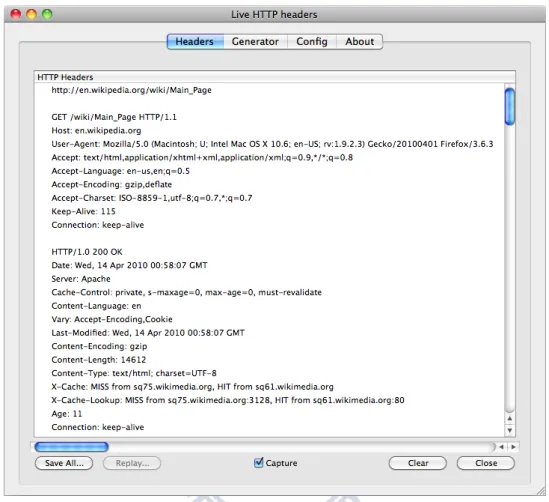Select the X-Cache-Lookup header line

pos(228,400)
